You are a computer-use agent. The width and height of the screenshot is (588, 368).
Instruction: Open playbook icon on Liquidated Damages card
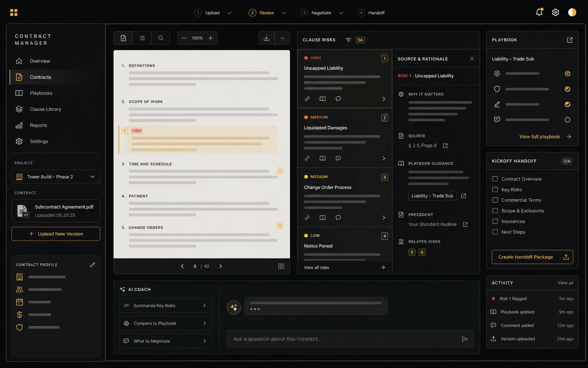click(323, 158)
